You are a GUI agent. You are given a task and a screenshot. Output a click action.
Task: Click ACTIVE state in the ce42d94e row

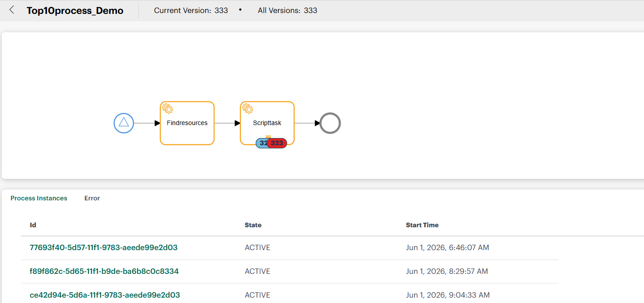258,295
